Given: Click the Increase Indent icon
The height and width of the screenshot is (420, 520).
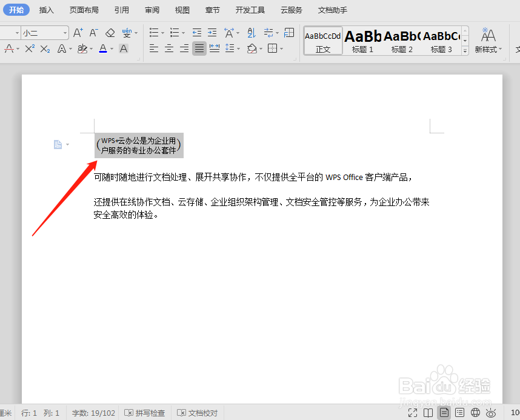Looking at the screenshot, I should (x=212, y=32).
